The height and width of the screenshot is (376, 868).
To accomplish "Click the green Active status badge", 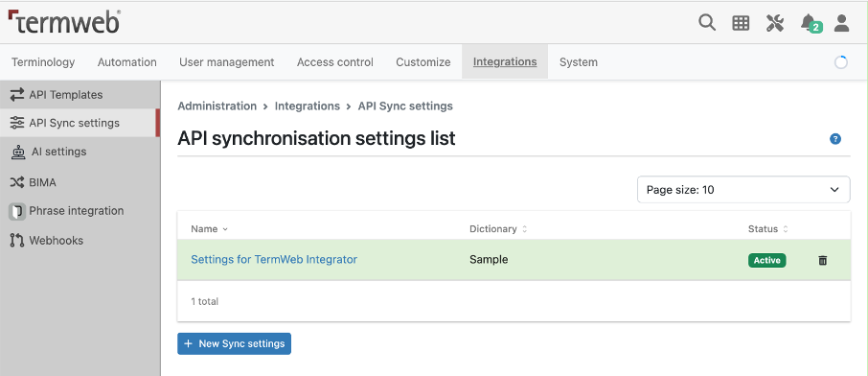I will click(x=767, y=260).
